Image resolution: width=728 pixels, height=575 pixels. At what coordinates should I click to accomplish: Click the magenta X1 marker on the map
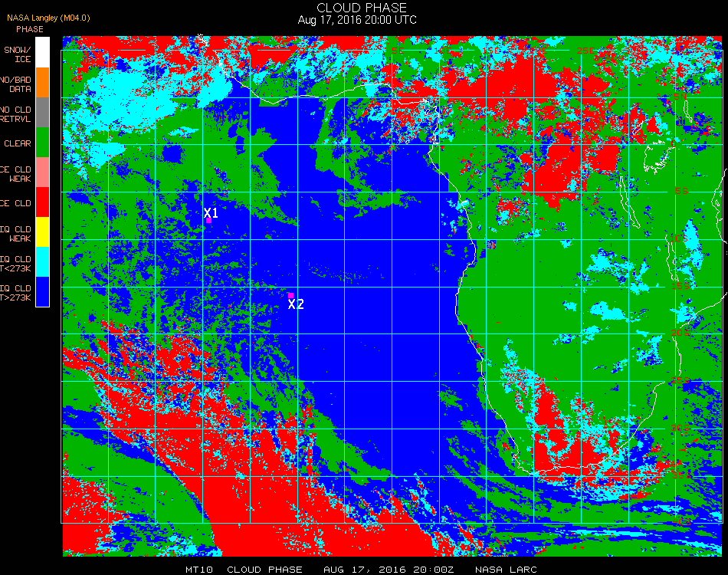[209, 220]
